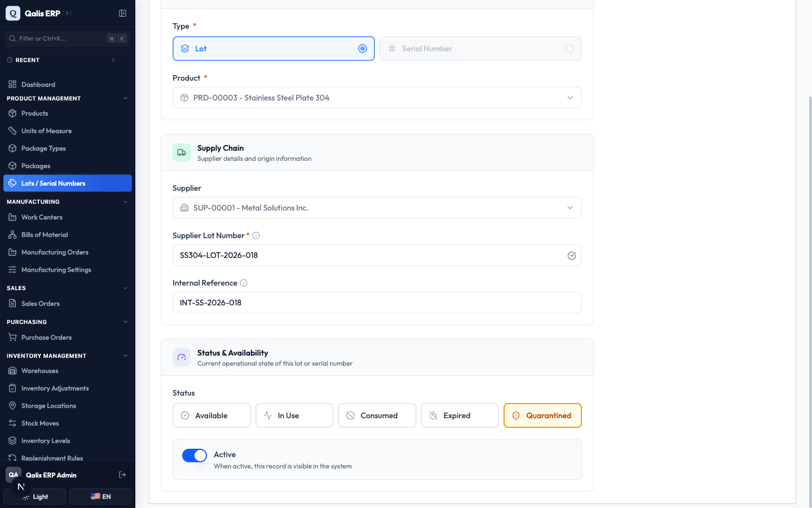Click the Storage Locations pin icon
The height and width of the screenshot is (508, 812).
[12, 405]
